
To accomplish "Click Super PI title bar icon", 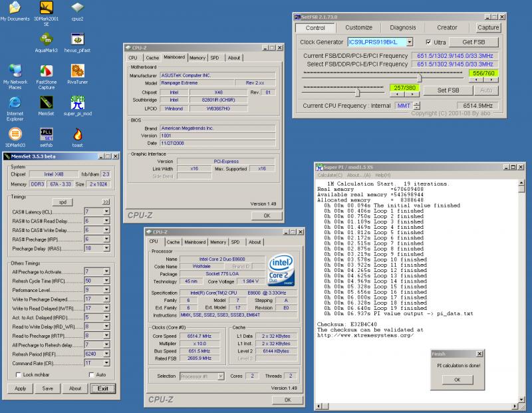I will coord(319,167).
